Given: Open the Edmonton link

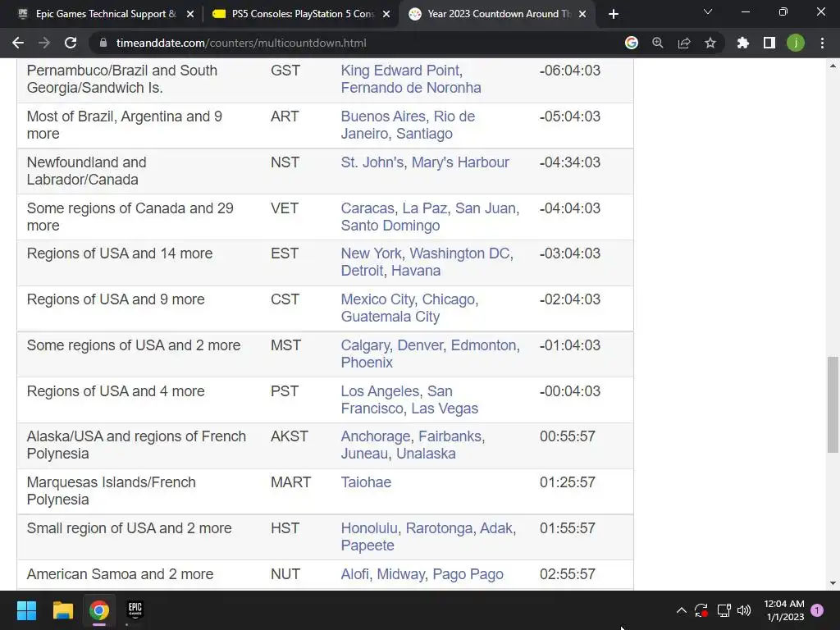Looking at the screenshot, I should (484, 345).
